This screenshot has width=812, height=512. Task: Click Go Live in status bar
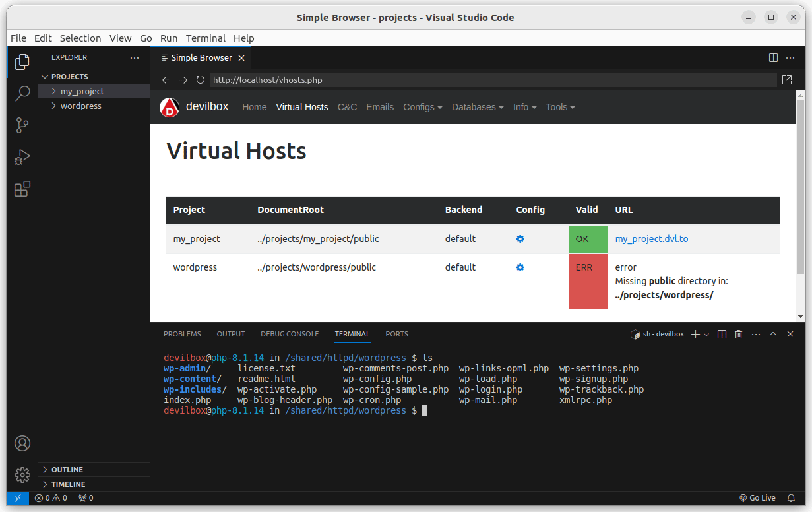pos(757,498)
